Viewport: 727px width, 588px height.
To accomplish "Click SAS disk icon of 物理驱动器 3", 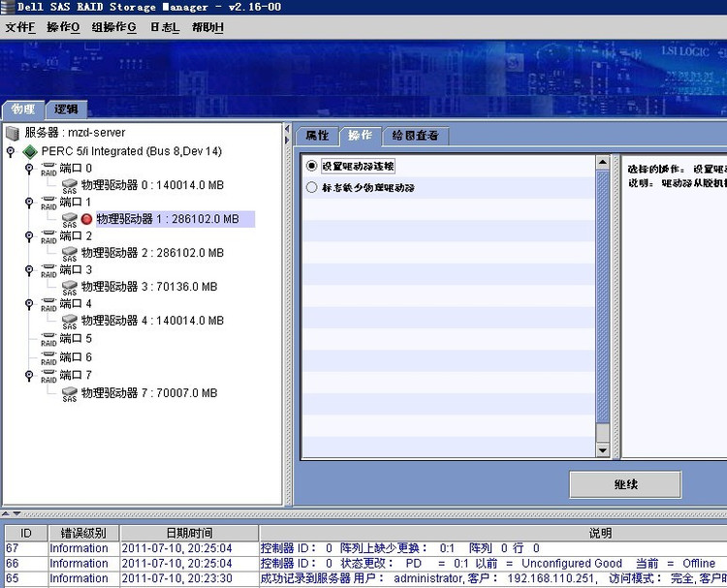I will tap(70, 288).
